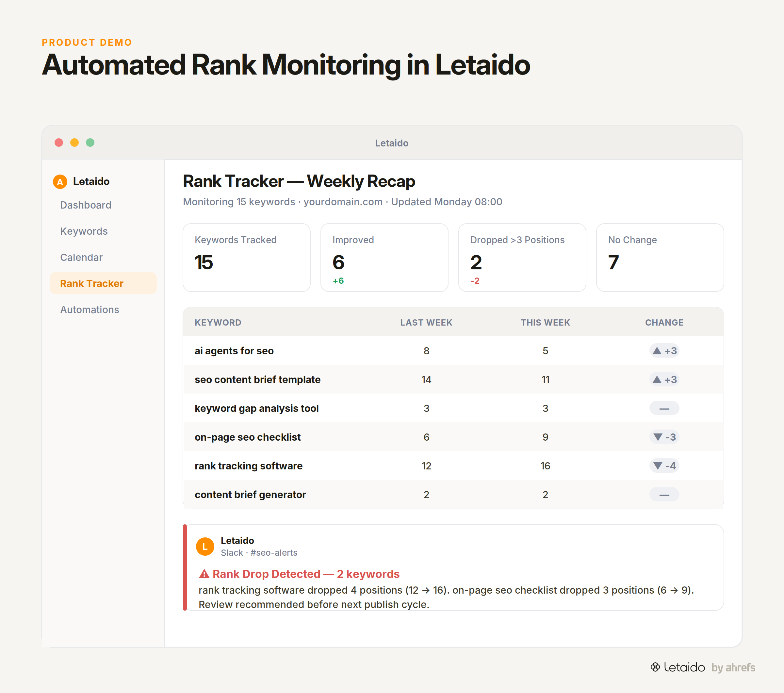Click the no-change badge for keyword gap analysis tool
The width and height of the screenshot is (784, 693).
[x=664, y=408]
